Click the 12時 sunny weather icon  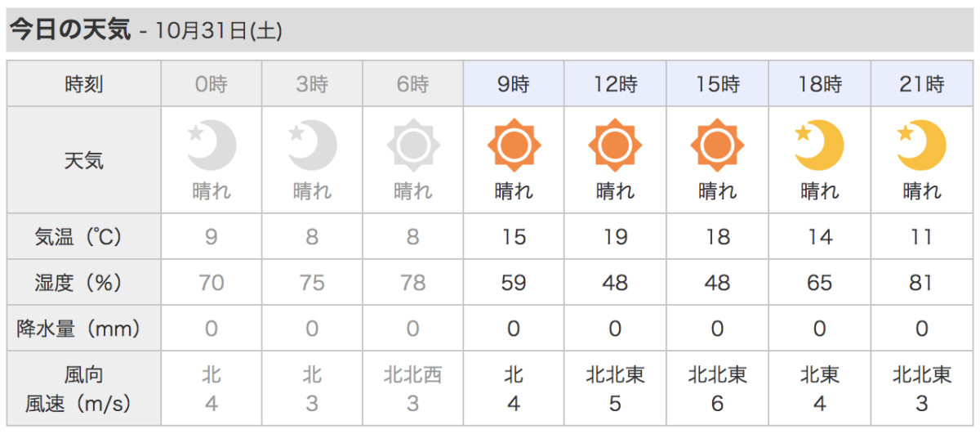click(615, 146)
